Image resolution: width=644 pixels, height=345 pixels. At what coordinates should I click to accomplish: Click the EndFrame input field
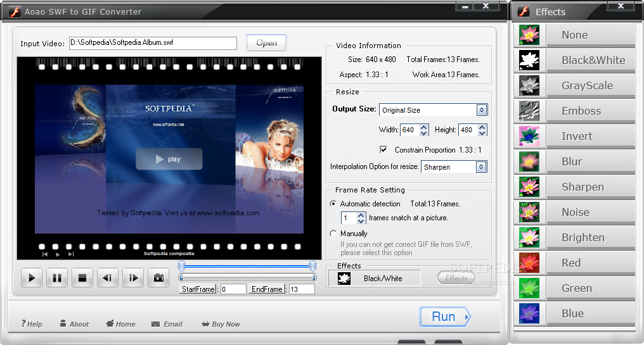coord(302,289)
